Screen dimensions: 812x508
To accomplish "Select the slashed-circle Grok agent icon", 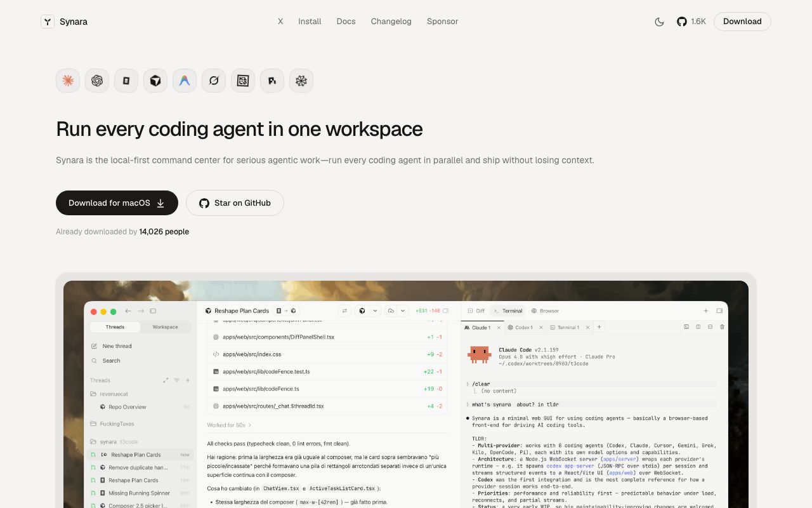I will click(214, 81).
